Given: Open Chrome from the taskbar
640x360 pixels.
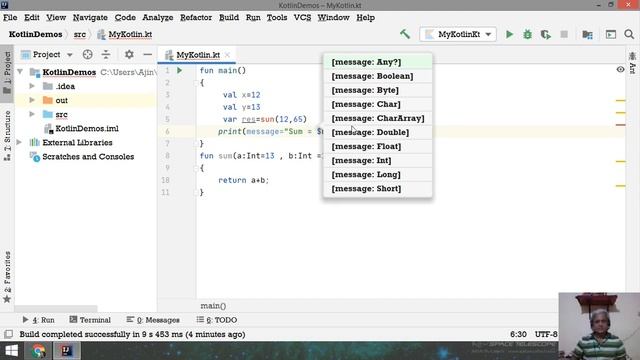Looking at the screenshot, I should tap(39, 351).
